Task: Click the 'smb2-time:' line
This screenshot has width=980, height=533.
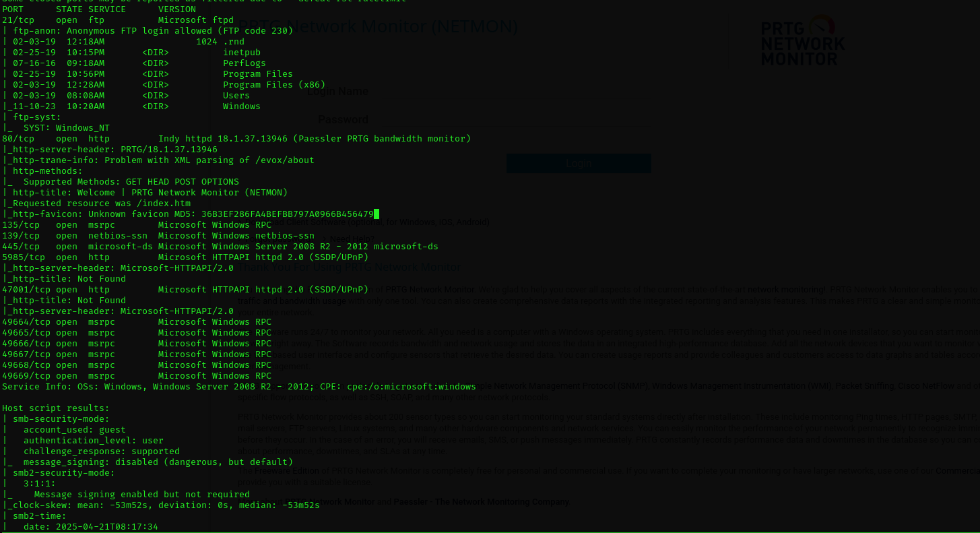Action: click(34, 516)
